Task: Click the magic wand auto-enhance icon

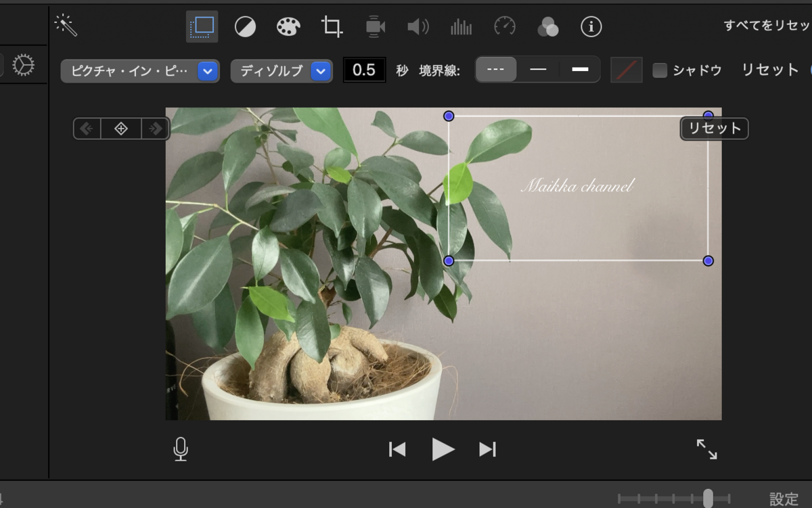Action: (x=66, y=25)
